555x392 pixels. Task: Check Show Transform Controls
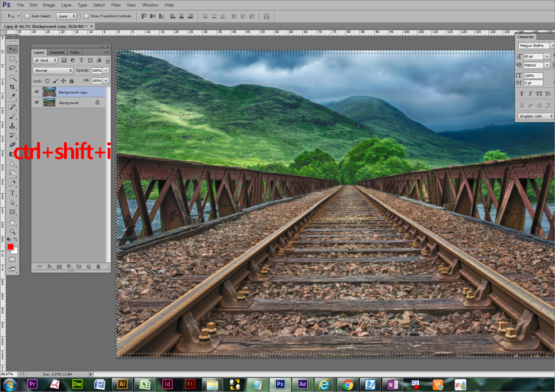tap(86, 16)
